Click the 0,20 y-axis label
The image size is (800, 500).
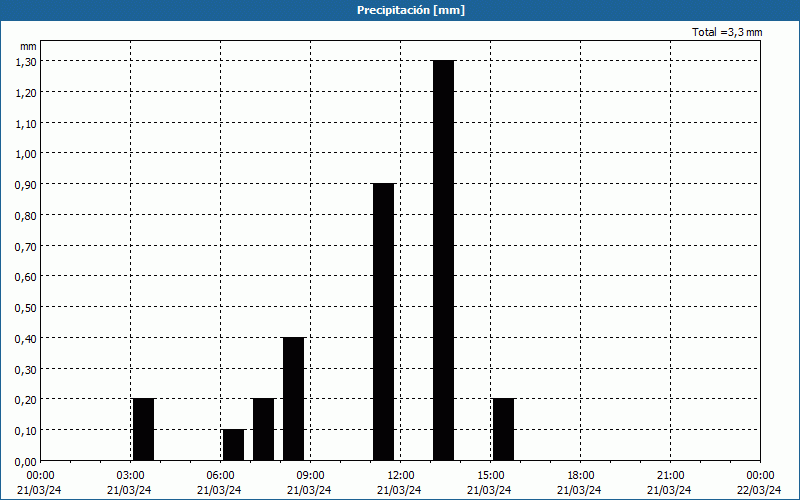pyautogui.click(x=26, y=400)
